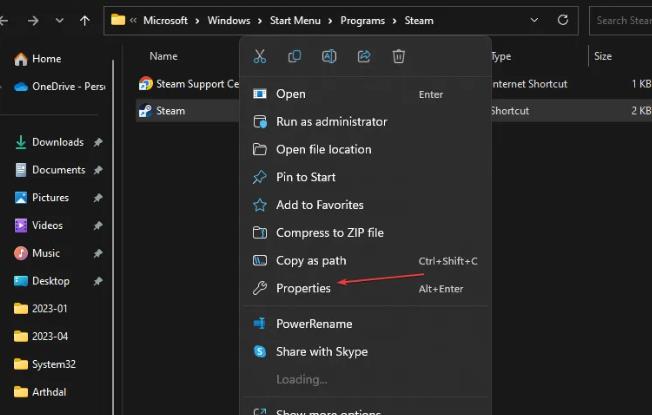The image size is (652, 415).
Task: Click the Share icon in context menu
Action: [364, 56]
